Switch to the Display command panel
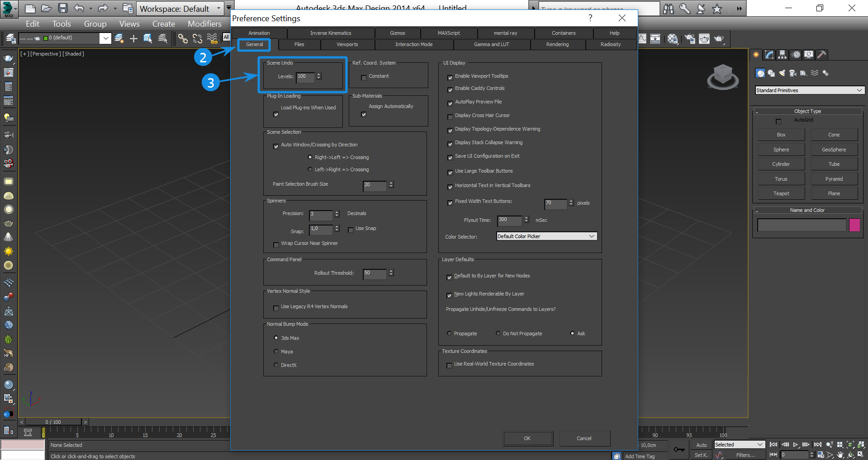This screenshot has width=868, height=460. point(809,55)
